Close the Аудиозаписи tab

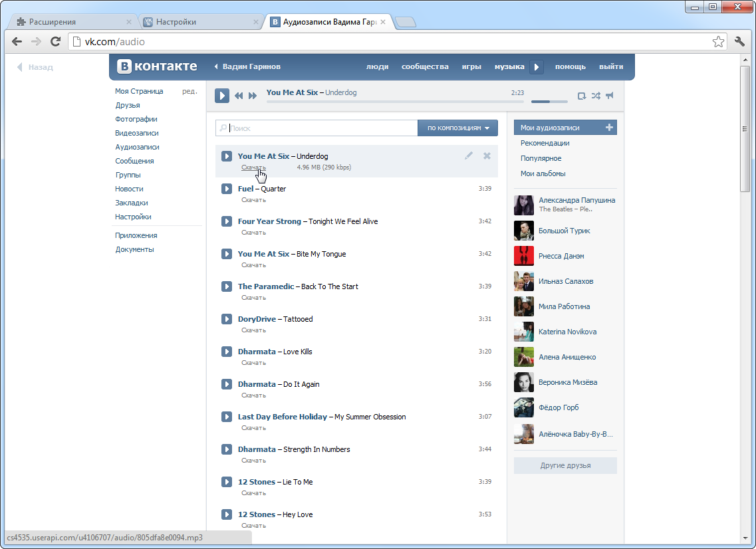(383, 22)
